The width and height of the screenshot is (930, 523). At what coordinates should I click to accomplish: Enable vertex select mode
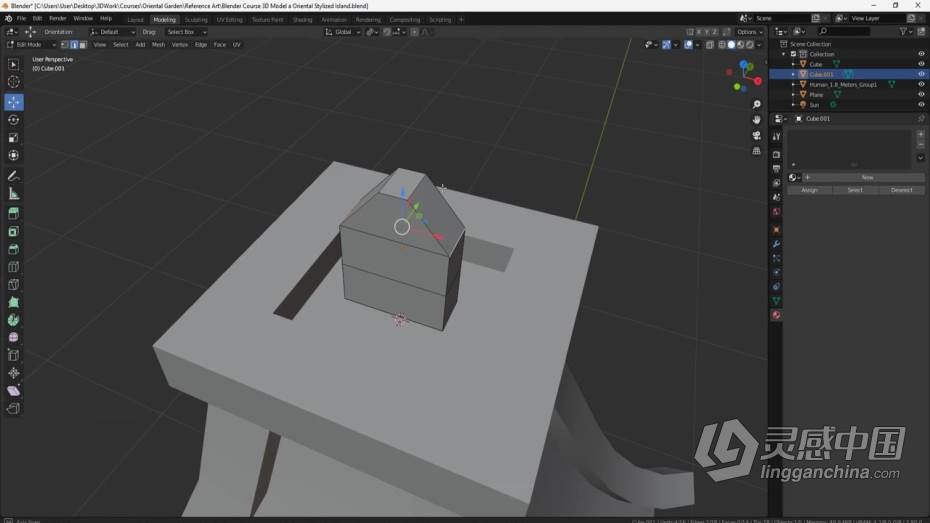tap(65, 44)
